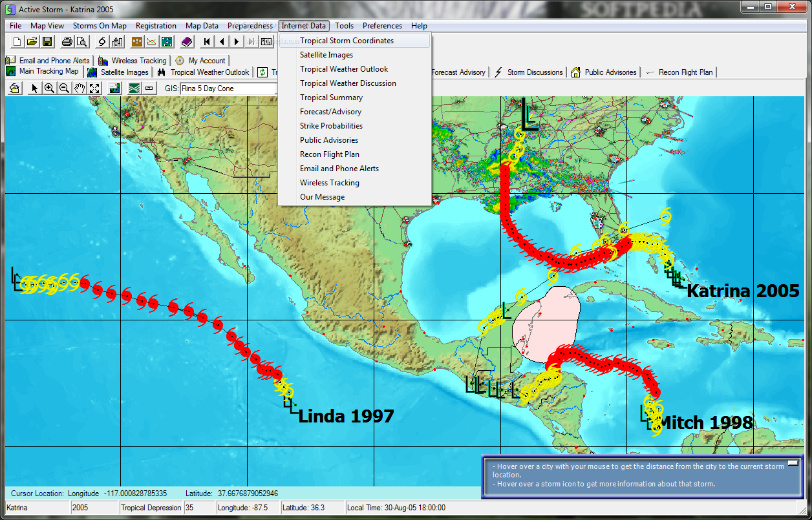
Task: Open the Tools menu
Action: (x=344, y=26)
